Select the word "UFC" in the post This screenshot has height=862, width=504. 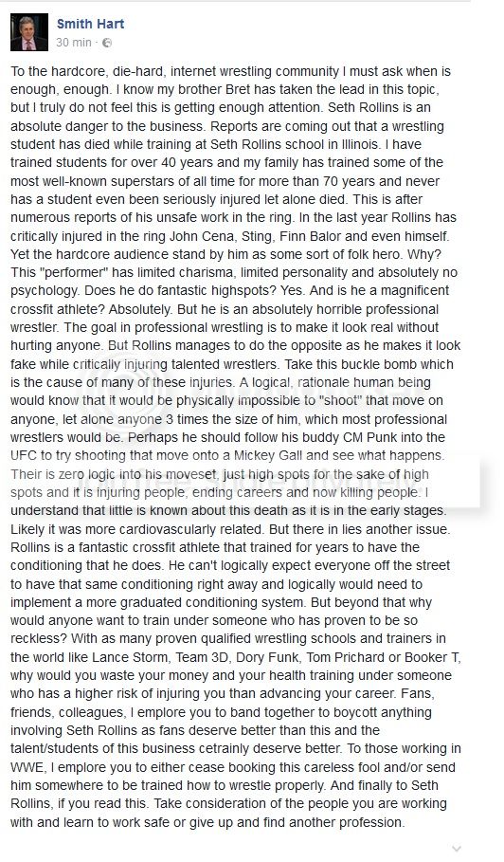point(23,456)
